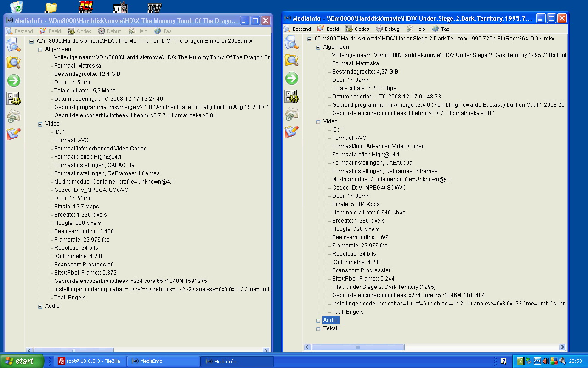The width and height of the screenshot is (588, 368).
Task: Collapse the Algemeen section in the Under Siege window
Action: point(318,47)
